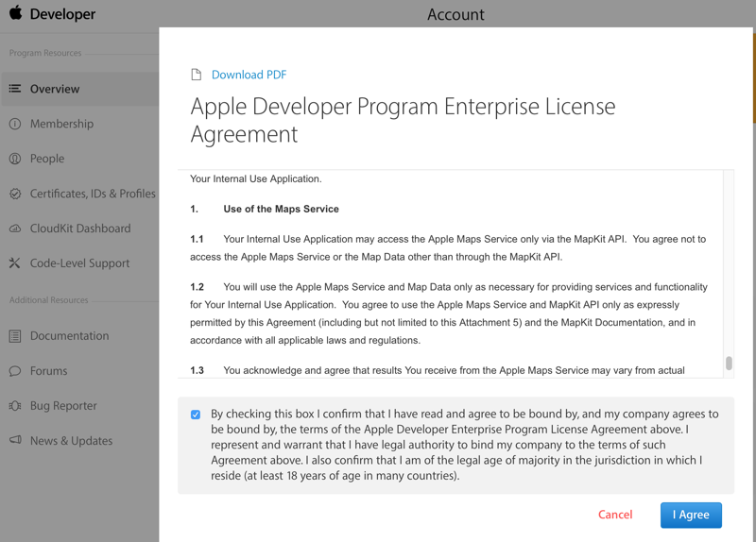This screenshot has width=756, height=542.
Task: Click the Bug Reporter bug icon
Action: coord(15,406)
